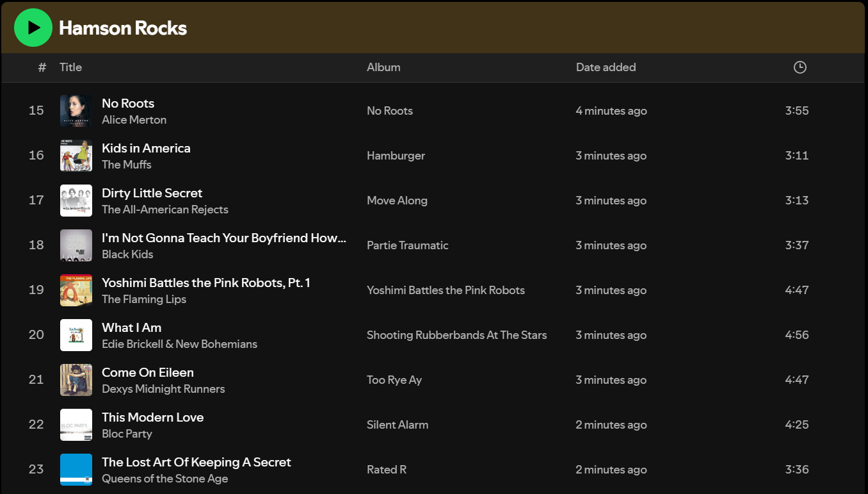Open artist Edie Brickell & New Bohemians

pyautogui.click(x=179, y=344)
